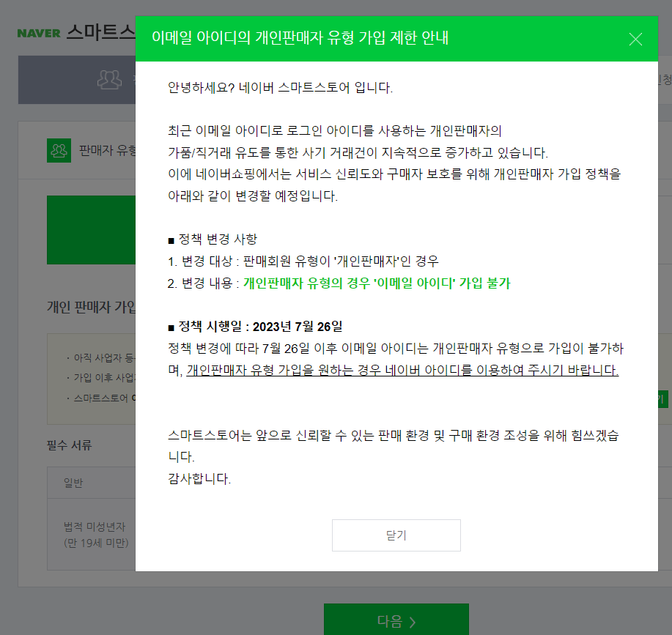Viewport: 672px width, 635px height.
Task: Click the line '1. 변경 대상 : 판매회원 유형이 개인판매자인 경우'
Action: (303, 261)
